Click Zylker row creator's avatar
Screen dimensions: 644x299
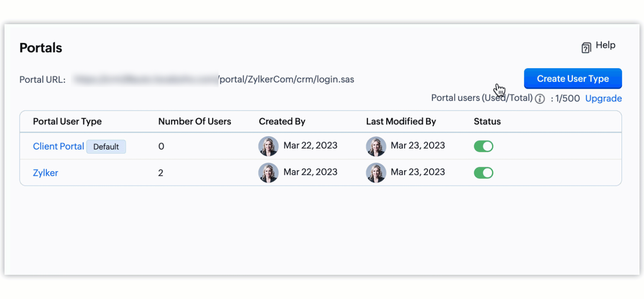pyautogui.click(x=268, y=173)
